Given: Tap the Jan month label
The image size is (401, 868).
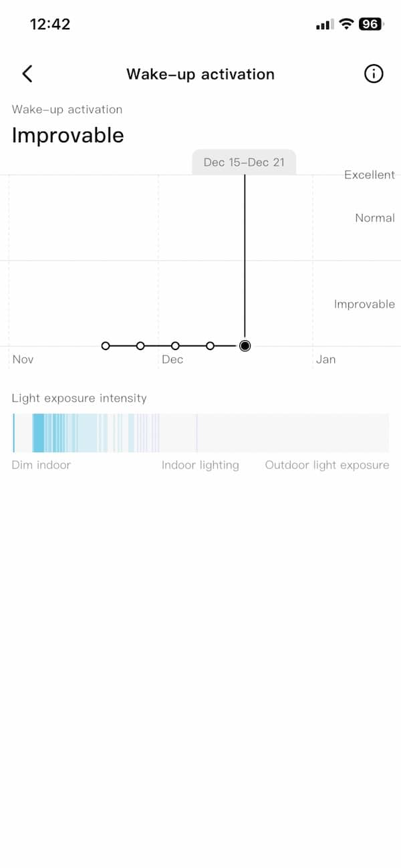Looking at the screenshot, I should click(x=325, y=359).
